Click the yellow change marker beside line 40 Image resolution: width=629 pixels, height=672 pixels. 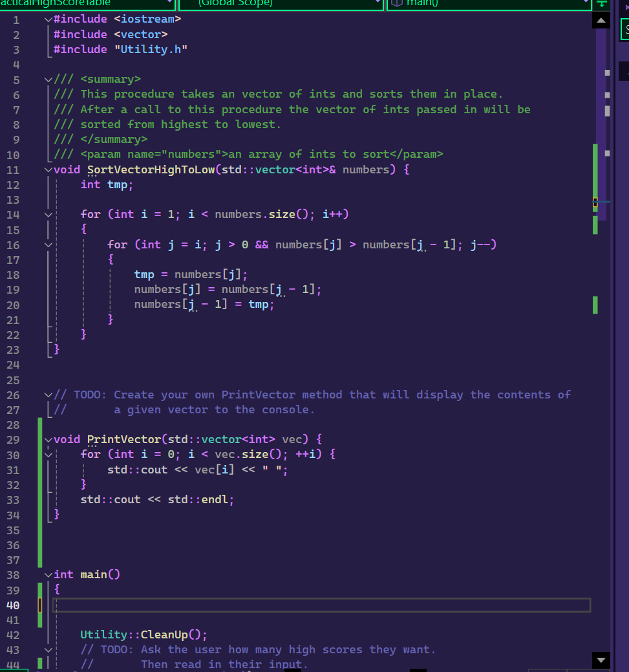[40, 605]
